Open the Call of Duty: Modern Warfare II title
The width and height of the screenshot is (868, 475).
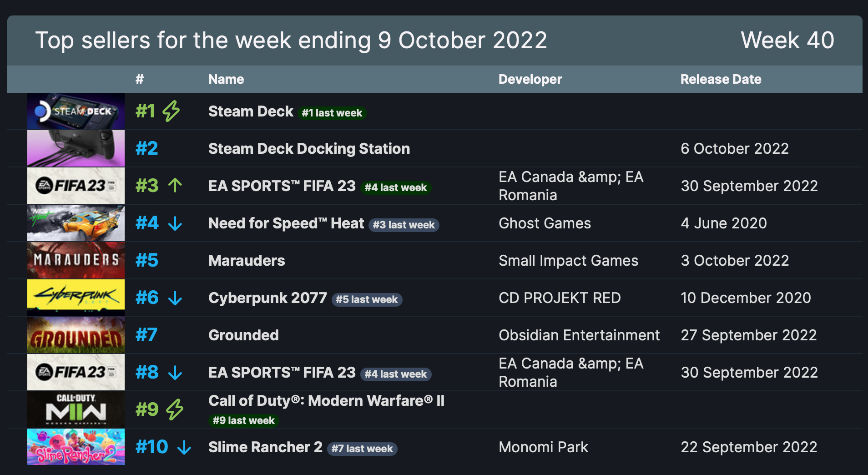pos(326,401)
